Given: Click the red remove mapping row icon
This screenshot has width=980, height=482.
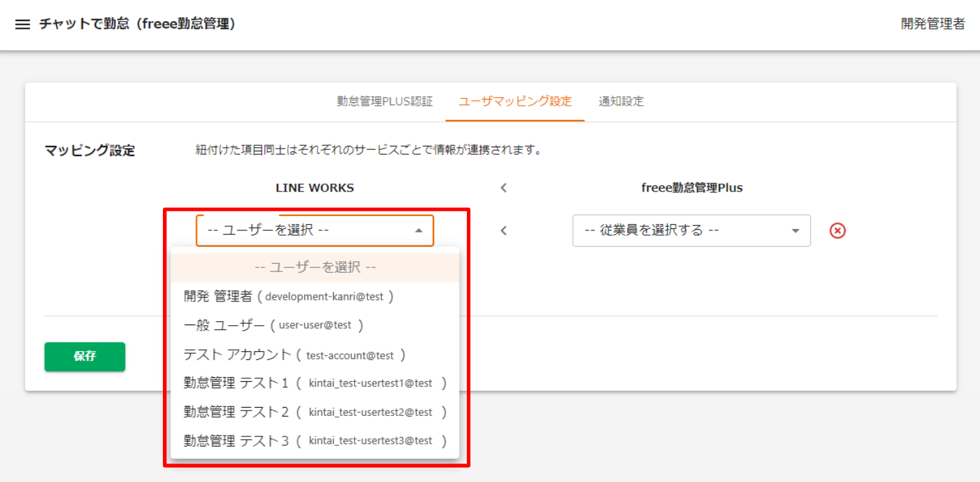Looking at the screenshot, I should tap(838, 230).
